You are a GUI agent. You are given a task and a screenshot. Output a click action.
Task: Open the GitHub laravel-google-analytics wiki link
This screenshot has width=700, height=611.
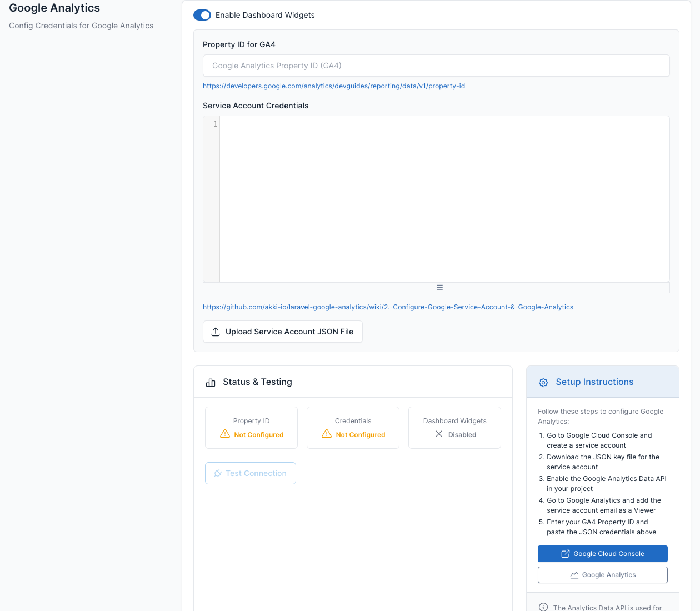click(x=388, y=307)
